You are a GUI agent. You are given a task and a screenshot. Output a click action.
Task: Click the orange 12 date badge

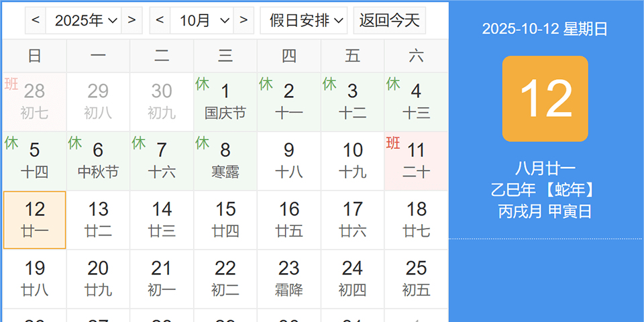(x=545, y=99)
